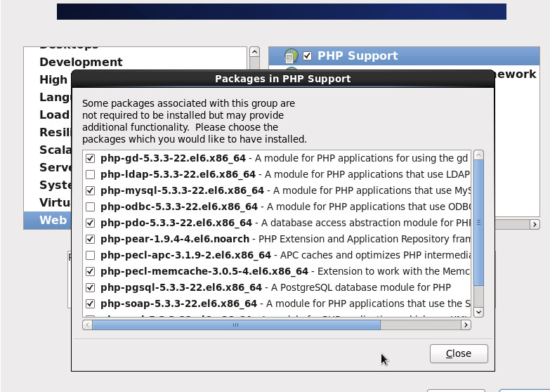Click the package list scroll-up arrow

[x=478, y=155]
